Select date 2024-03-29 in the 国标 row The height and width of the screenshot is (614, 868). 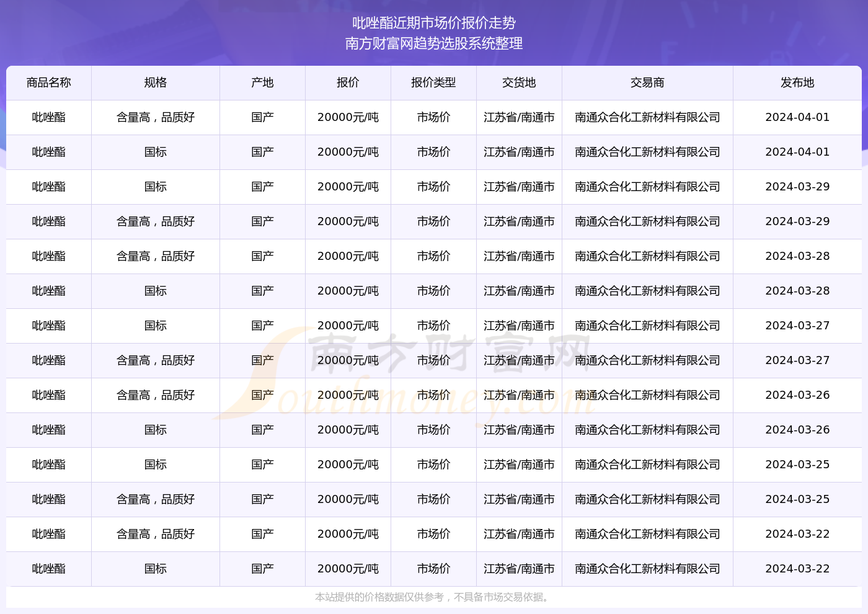point(797,187)
